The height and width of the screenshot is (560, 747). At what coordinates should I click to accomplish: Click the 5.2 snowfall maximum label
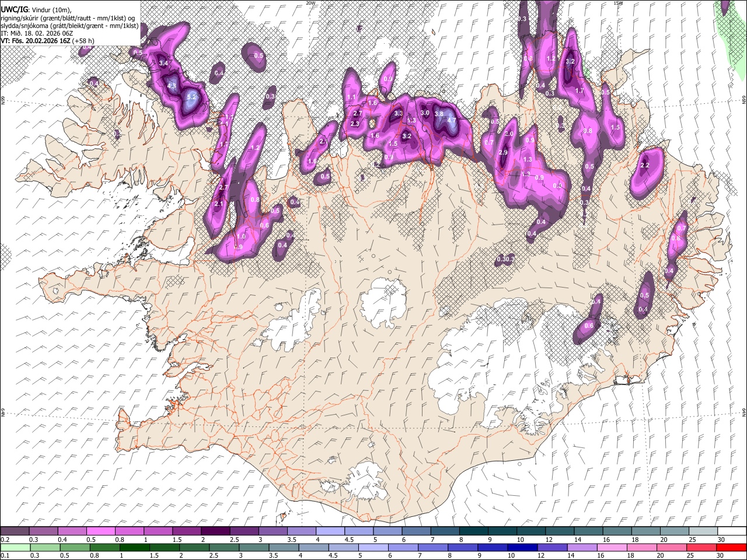192,97
